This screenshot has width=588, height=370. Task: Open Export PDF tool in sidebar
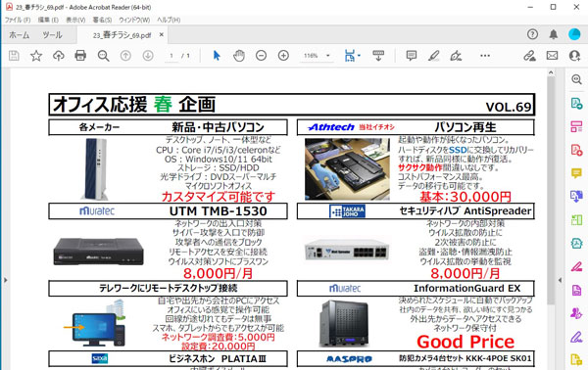click(577, 103)
